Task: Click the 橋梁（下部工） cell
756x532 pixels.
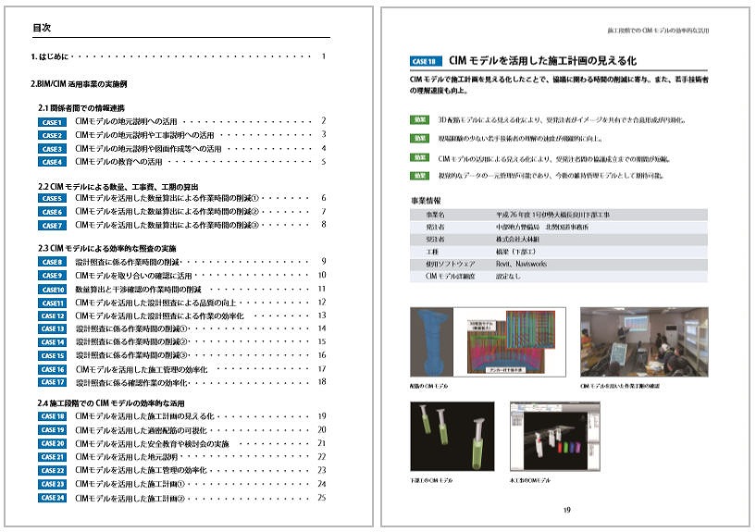Action: [x=516, y=252]
